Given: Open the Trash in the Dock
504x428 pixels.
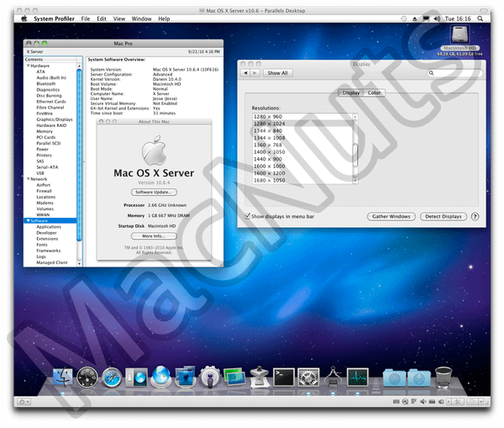Looking at the screenshot, I should pyautogui.click(x=444, y=378).
